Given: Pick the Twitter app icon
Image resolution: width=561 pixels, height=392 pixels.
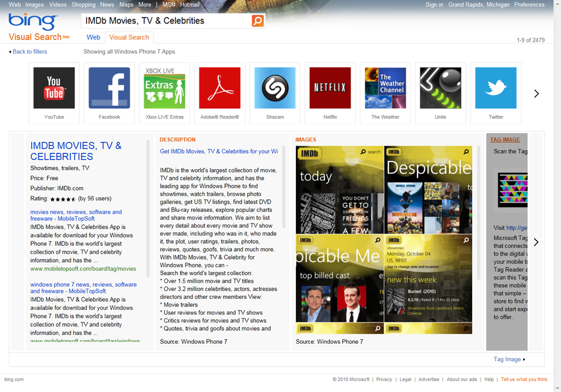Looking at the screenshot, I should pyautogui.click(x=496, y=88).
